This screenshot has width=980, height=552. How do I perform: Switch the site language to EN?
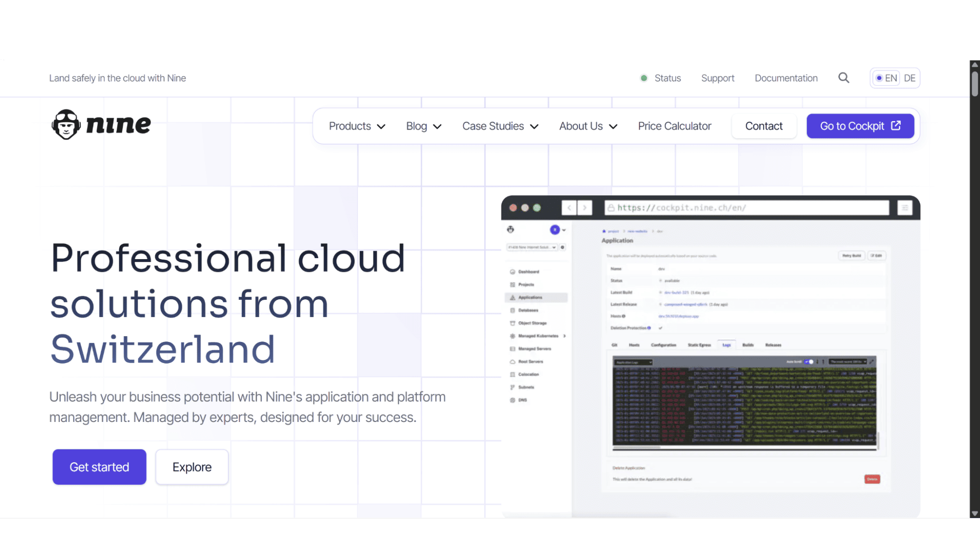point(886,78)
